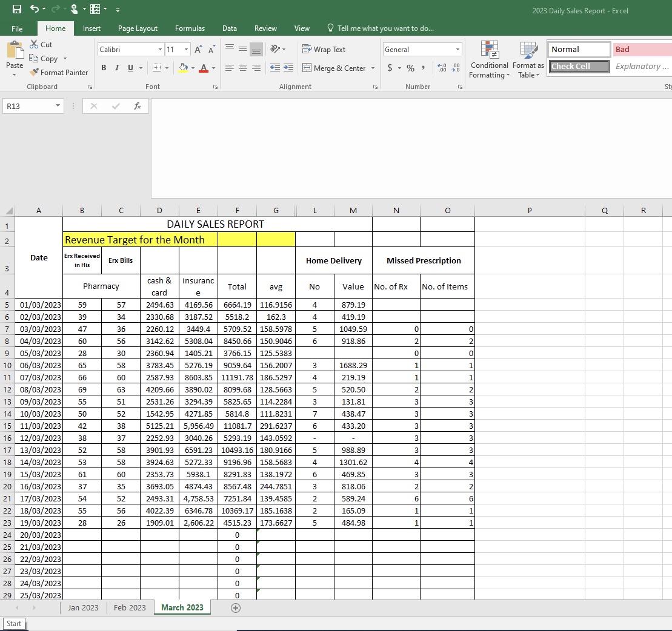672x631 pixels.
Task: Open the Merge & Center dropdown arrow
Action: pos(373,68)
